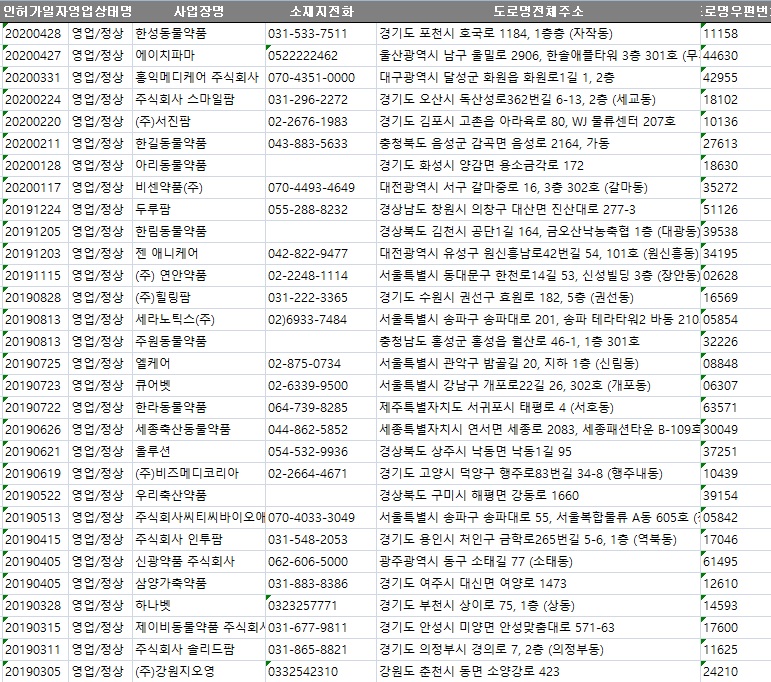771x682 pixels.
Task: Select the 사업장명 column header
Action: pyautogui.click(x=199, y=11)
